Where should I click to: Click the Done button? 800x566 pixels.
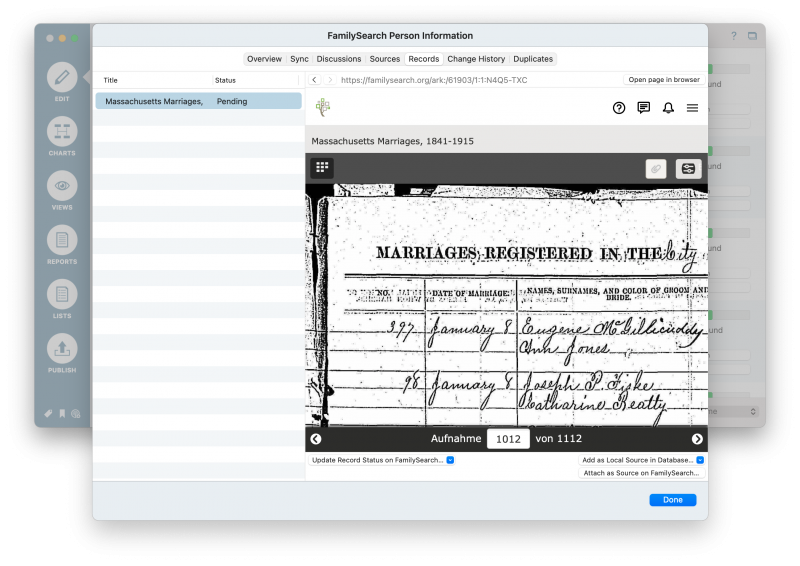(x=672, y=500)
